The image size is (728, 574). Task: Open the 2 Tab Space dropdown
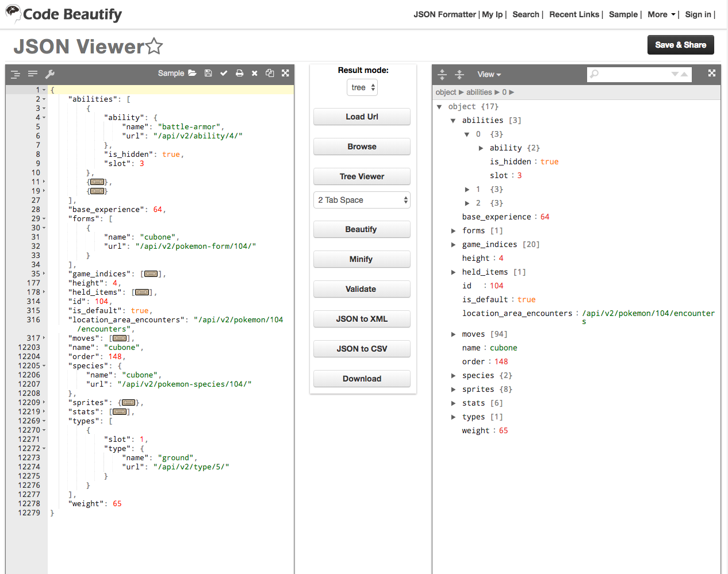click(362, 200)
